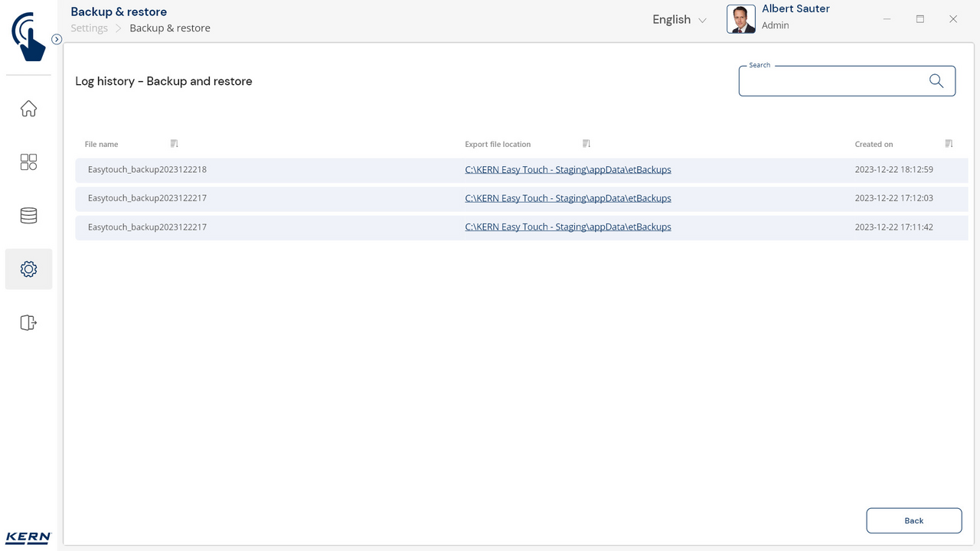Click Albert Sauter's profile picture
980x551 pixels.
[740, 19]
